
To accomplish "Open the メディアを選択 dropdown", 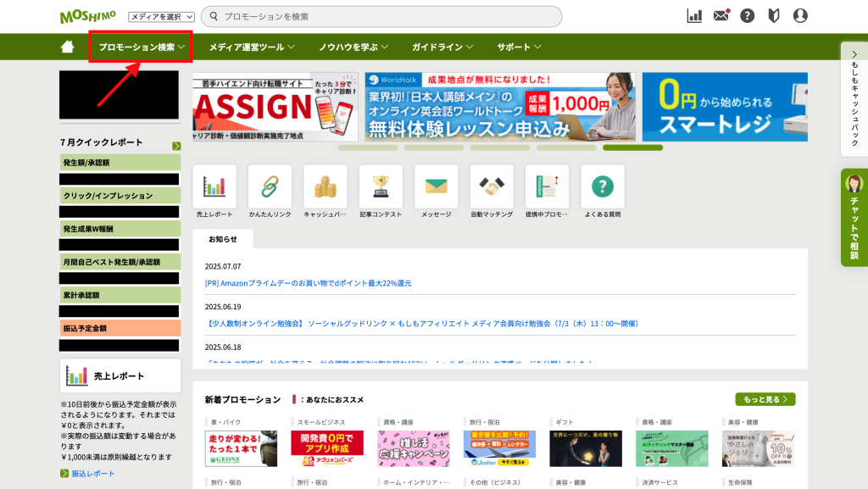I will pyautogui.click(x=161, y=17).
